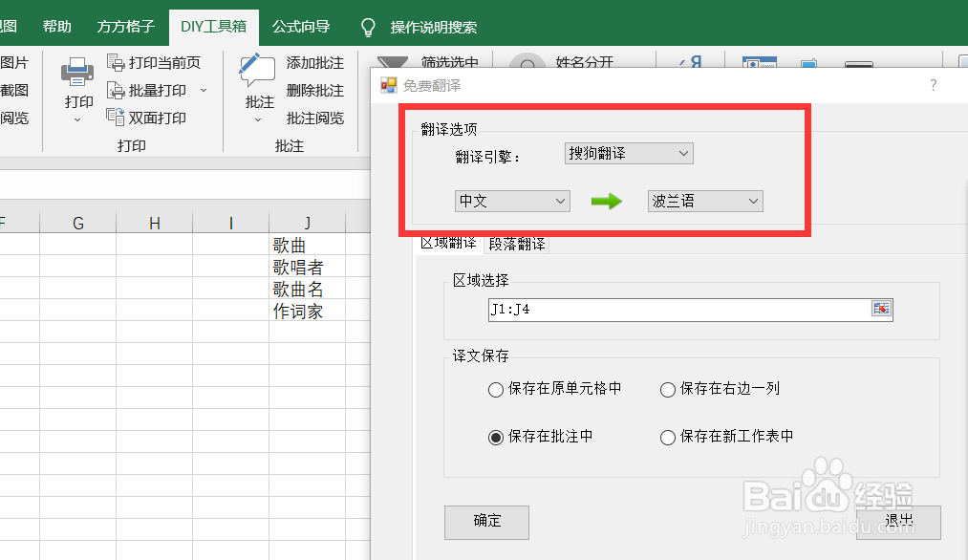Click the range selector icon beside J1:J4
Viewport: 968px width, 560px height.
pyautogui.click(x=882, y=309)
